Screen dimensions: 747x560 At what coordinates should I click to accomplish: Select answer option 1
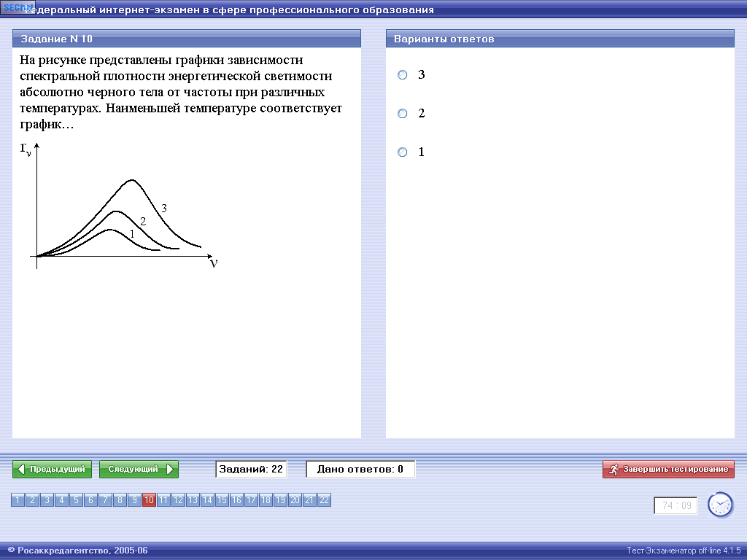(x=403, y=152)
